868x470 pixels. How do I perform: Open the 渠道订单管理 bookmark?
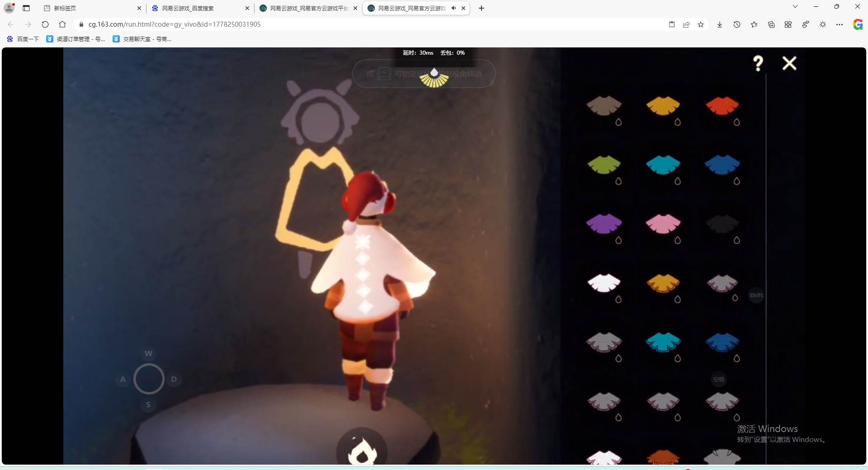(75, 39)
